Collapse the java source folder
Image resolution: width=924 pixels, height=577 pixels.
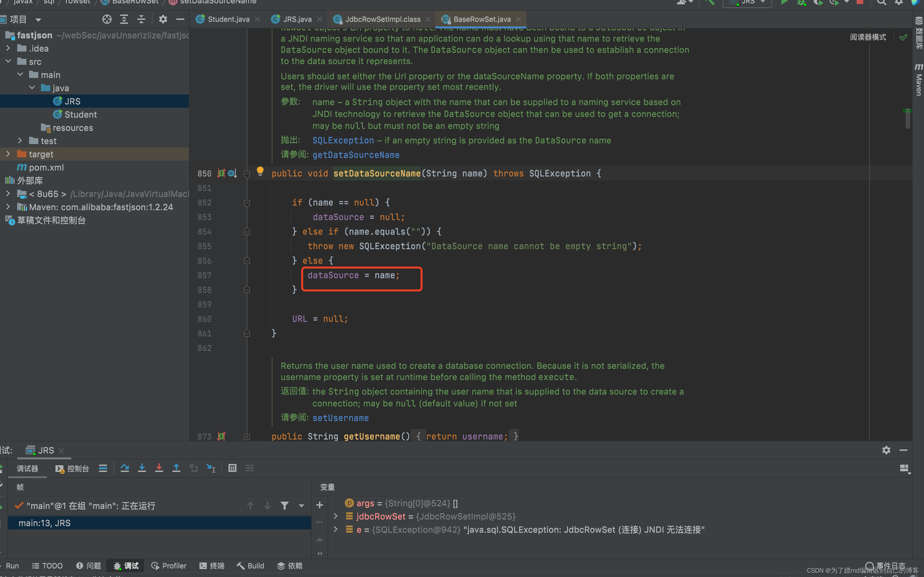[32, 88]
